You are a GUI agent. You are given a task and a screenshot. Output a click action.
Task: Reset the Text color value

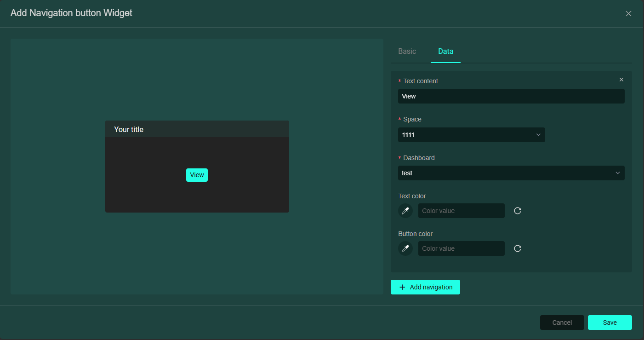point(518,211)
